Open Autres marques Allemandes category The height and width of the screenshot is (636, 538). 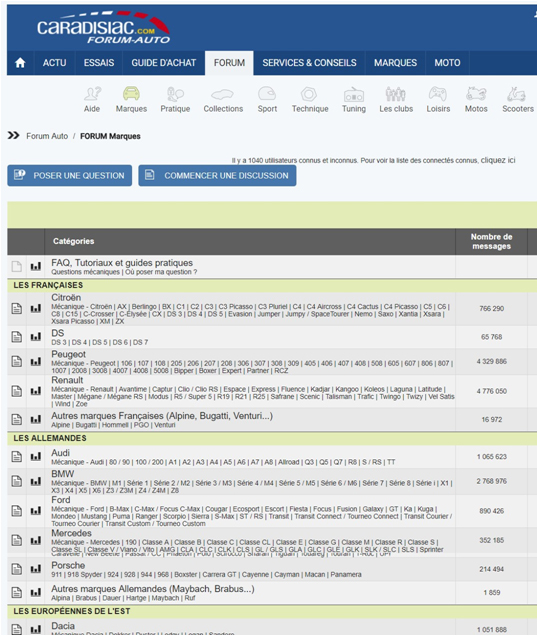tap(153, 589)
